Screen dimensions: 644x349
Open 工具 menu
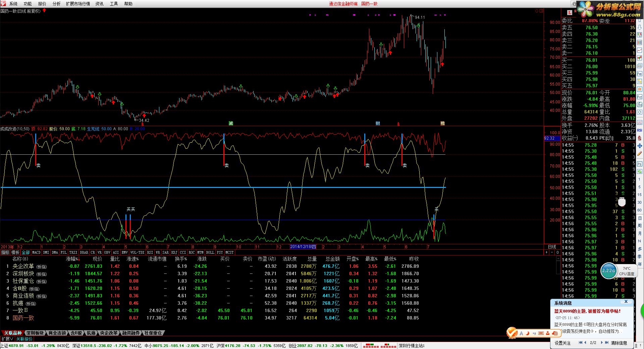(x=114, y=4)
